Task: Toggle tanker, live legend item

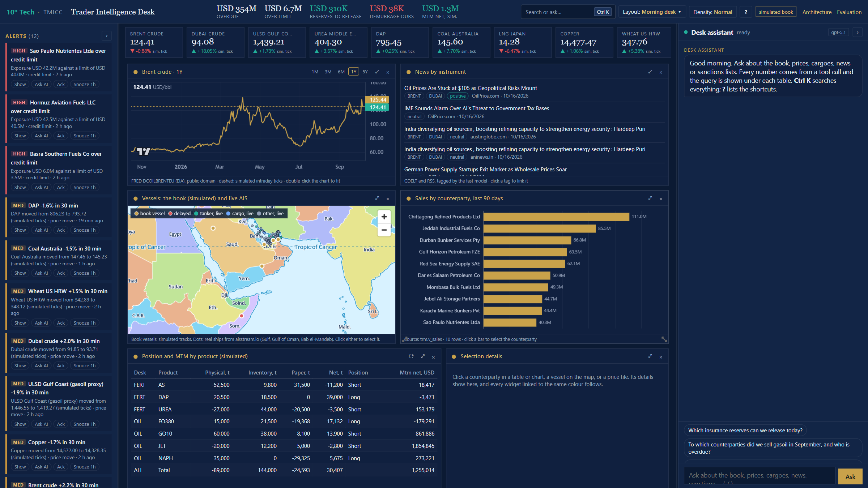Action: click(208, 213)
